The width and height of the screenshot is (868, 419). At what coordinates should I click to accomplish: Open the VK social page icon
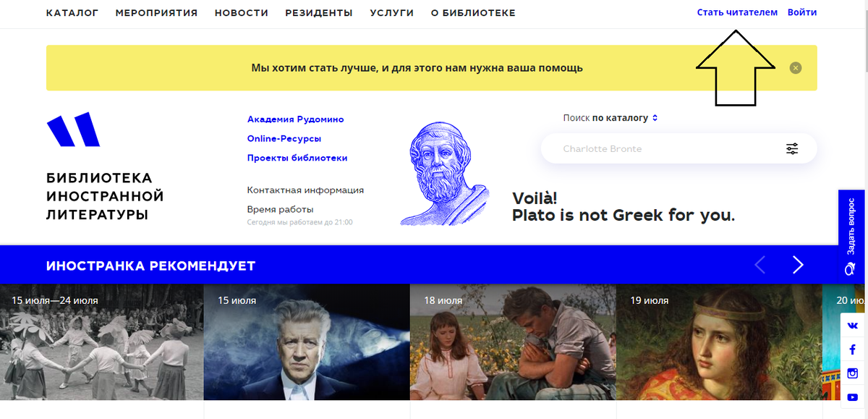pos(853,326)
